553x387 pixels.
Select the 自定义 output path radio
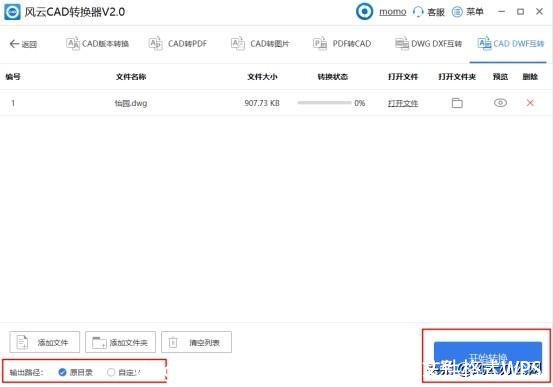tap(111, 372)
